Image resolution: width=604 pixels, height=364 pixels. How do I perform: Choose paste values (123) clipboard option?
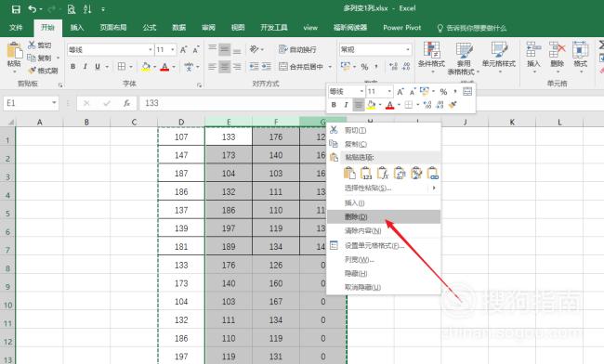(x=366, y=173)
